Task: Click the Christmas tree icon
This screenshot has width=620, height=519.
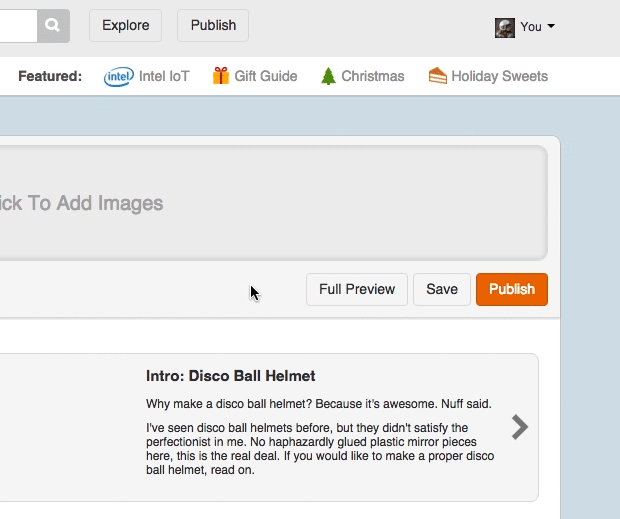Action: click(x=328, y=76)
